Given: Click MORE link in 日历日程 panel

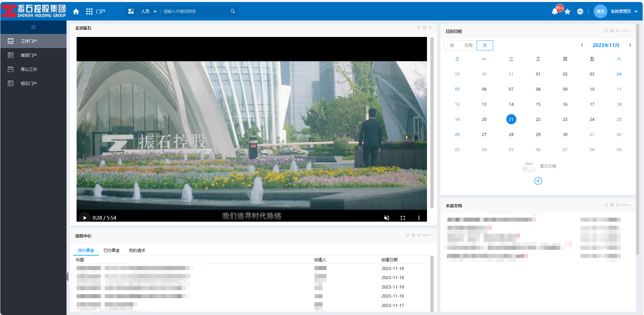Looking at the screenshot, I should click(626, 31).
